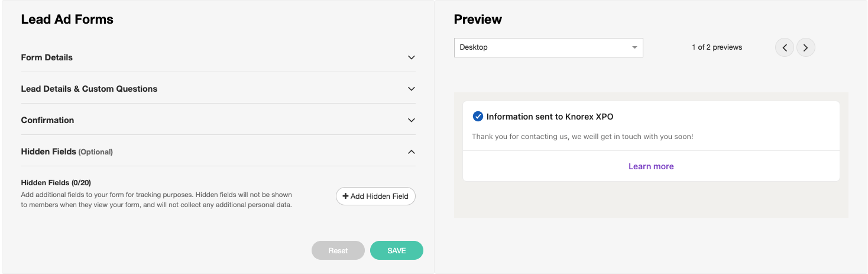Click the grey Reset button
The image size is (868, 274).
[x=338, y=250]
